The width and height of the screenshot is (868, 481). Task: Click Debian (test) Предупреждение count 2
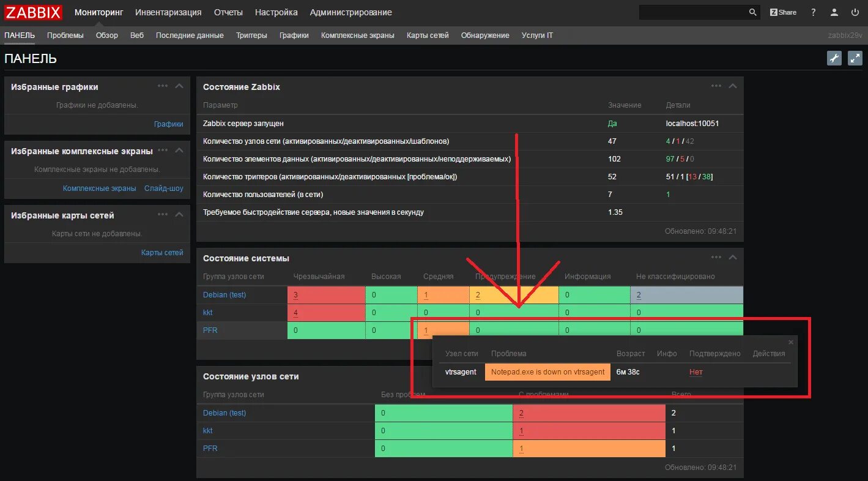478,295
